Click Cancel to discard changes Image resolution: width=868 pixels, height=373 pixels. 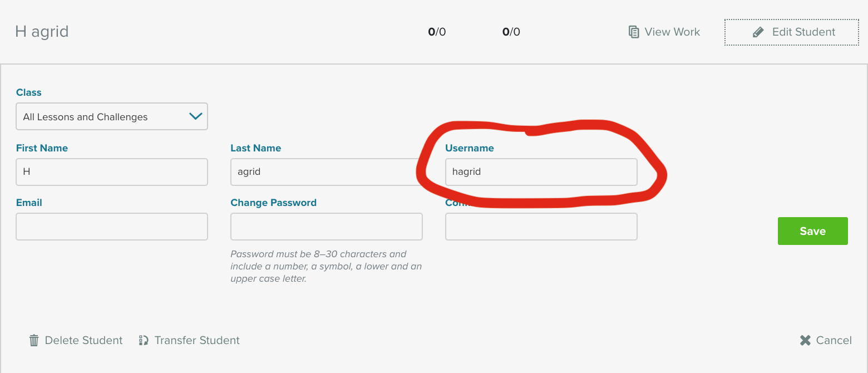click(x=826, y=340)
